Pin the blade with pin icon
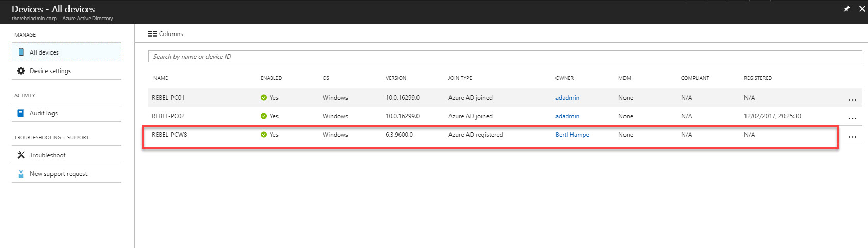Viewport: 868px width, 248px height. (x=846, y=9)
